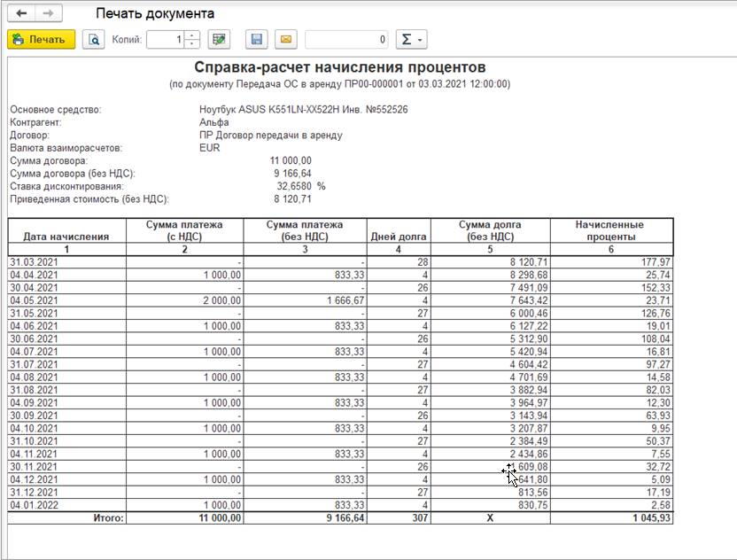Decrease the number of copies
Image resolution: width=737 pixels, height=560 pixels.
(x=191, y=43)
